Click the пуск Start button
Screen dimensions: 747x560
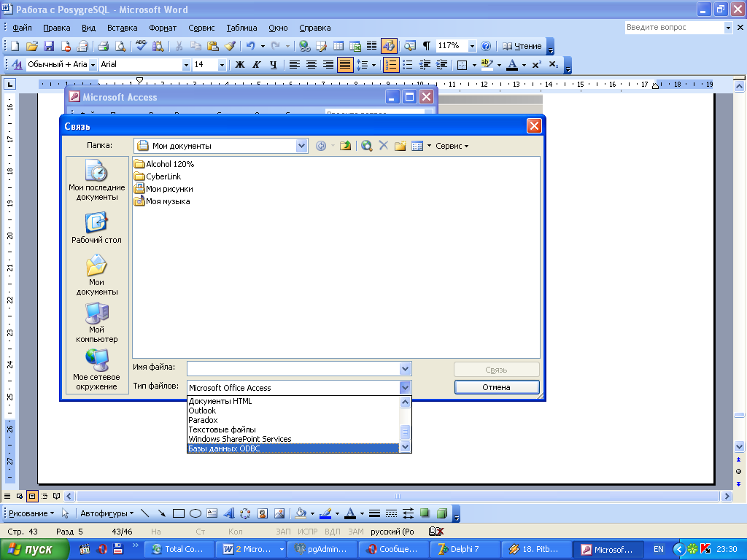click(34, 550)
